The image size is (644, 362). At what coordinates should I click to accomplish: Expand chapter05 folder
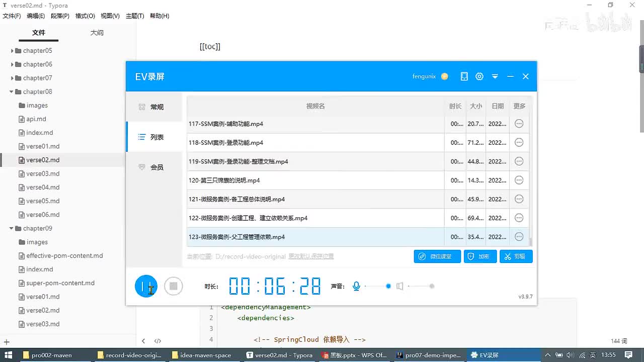click(12, 51)
